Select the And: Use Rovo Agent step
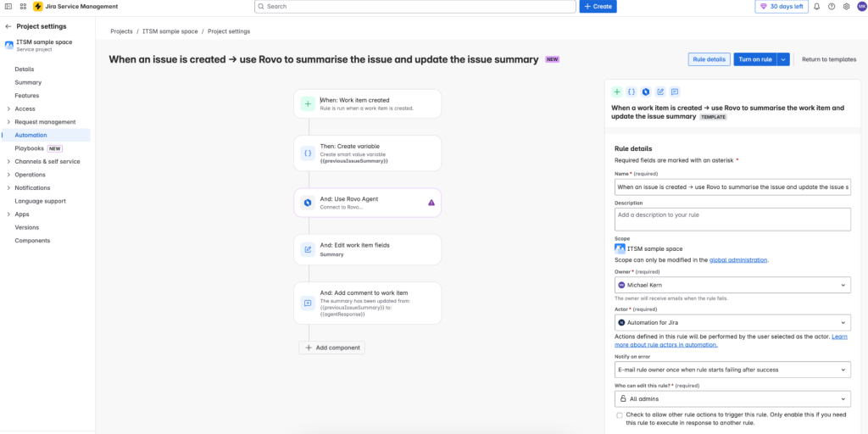868x434 pixels. [368, 203]
